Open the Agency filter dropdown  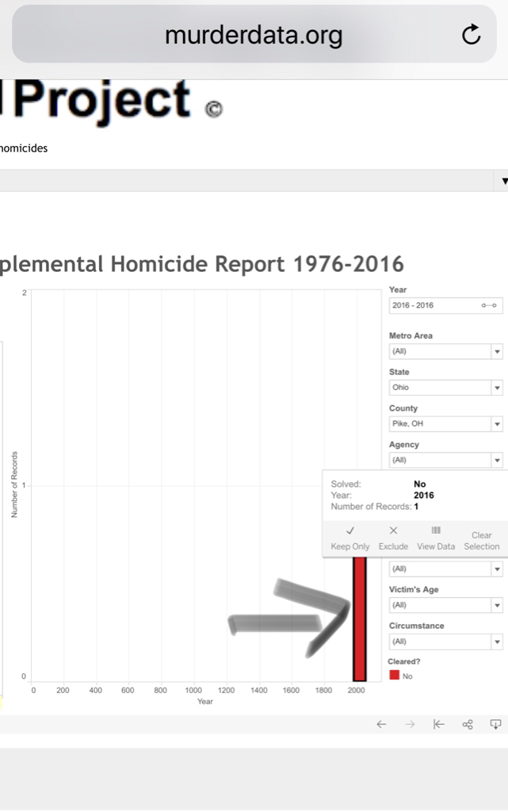[497, 460]
